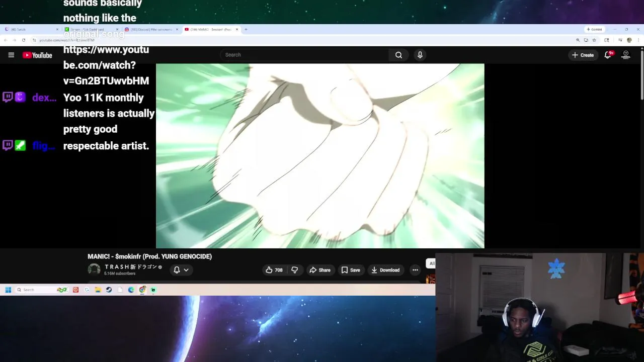Open the Chrome profile avatar

629,40
